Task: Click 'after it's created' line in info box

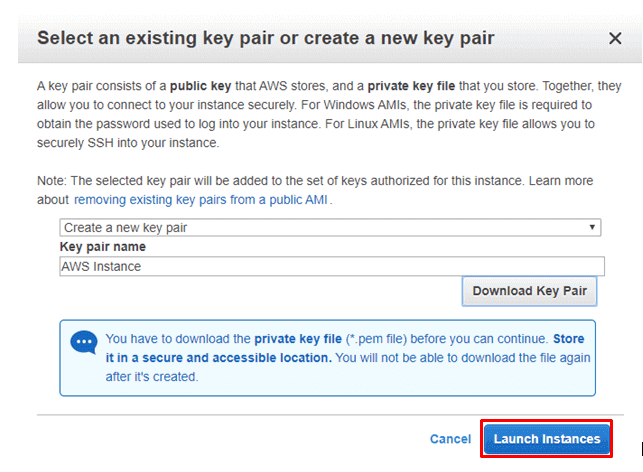Action: click(152, 377)
